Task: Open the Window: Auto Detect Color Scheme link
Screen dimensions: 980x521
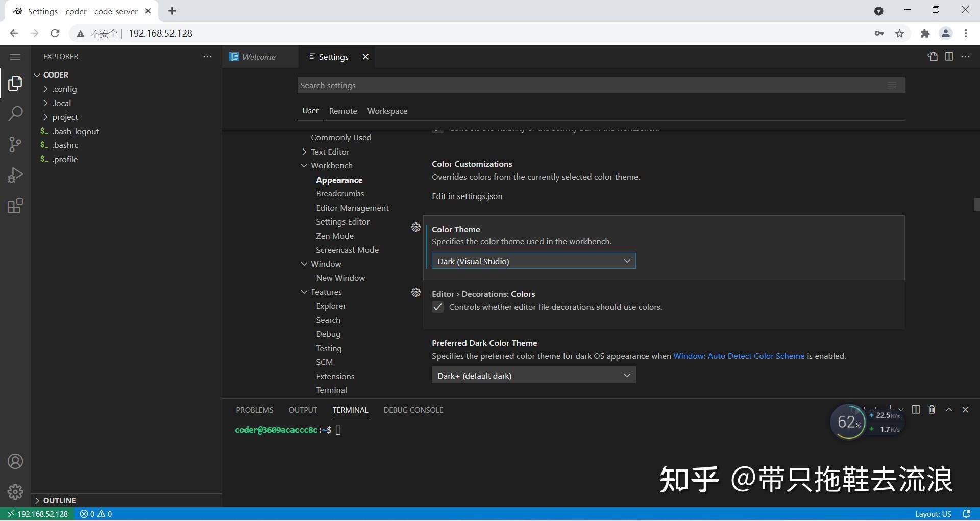Action: [x=738, y=356]
